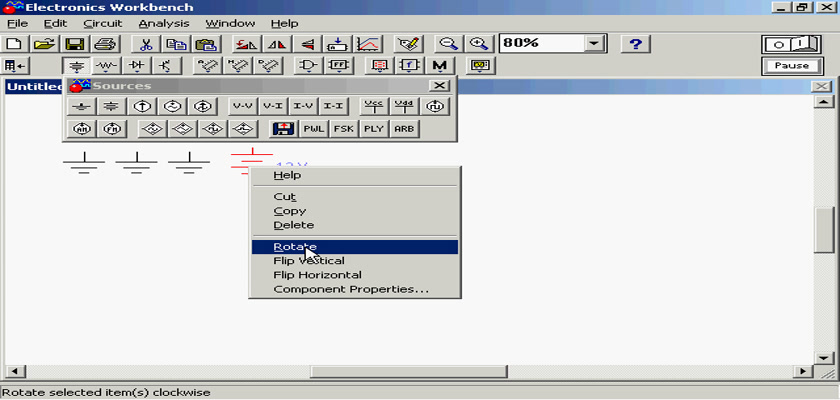Click the Paste clipboard toolbar icon
The width and height of the screenshot is (840, 400).
(x=205, y=44)
